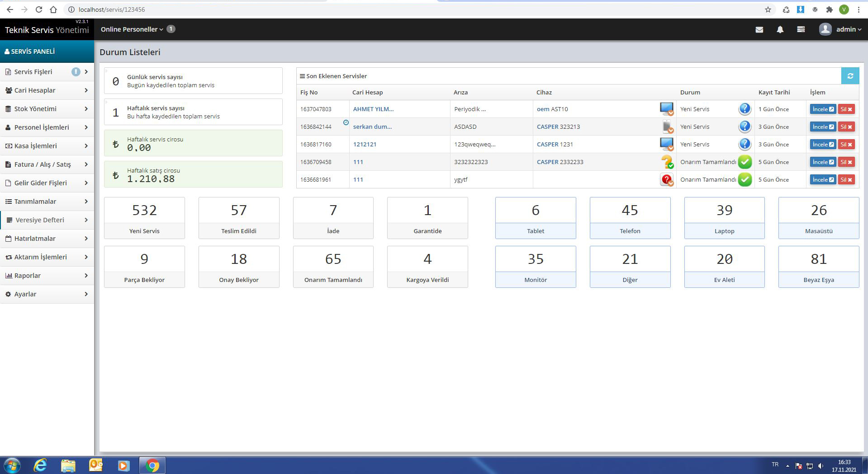868x474 pixels.
Task: Open Internet Explorer from the taskbar
Action: tap(40, 465)
